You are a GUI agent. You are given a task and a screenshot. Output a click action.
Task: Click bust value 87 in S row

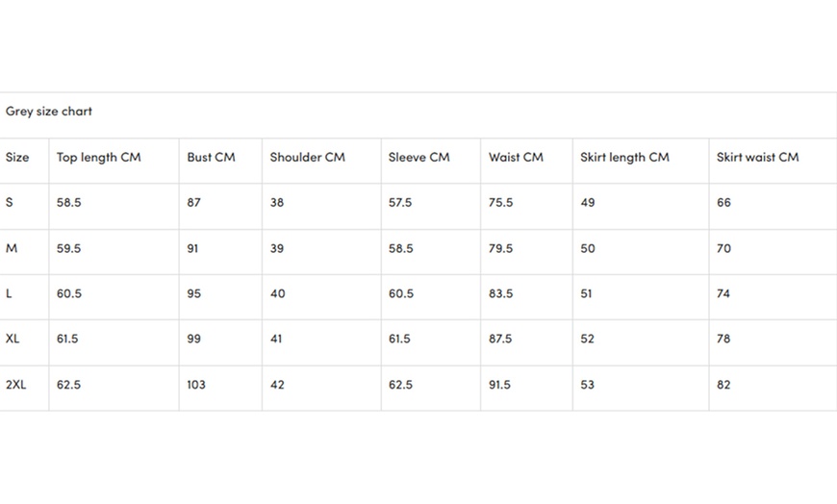pos(194,203)
